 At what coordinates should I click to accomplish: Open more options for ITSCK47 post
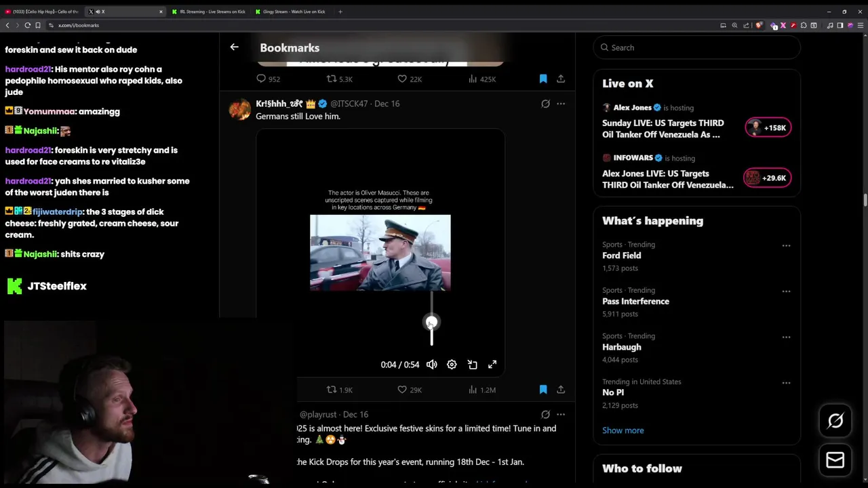[x=561, y=104]
